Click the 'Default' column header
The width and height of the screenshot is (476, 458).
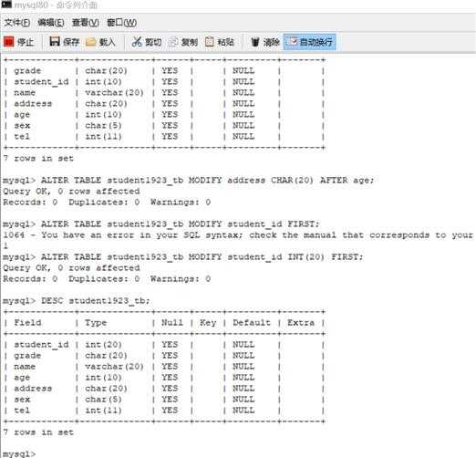click(252, 322)
